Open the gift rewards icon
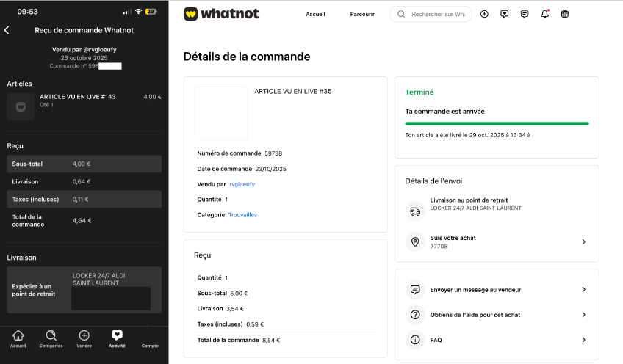The image size is (623, 364). pos(564,14)
